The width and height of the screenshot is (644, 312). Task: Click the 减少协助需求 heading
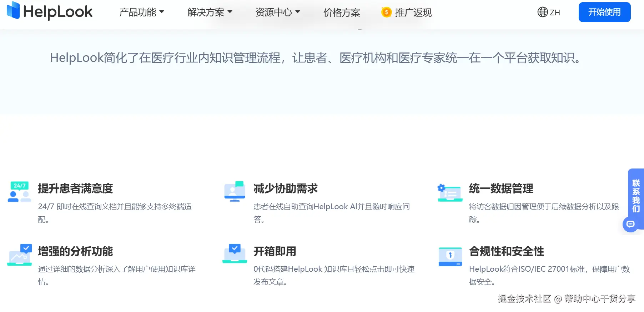[x=286, y=188]
